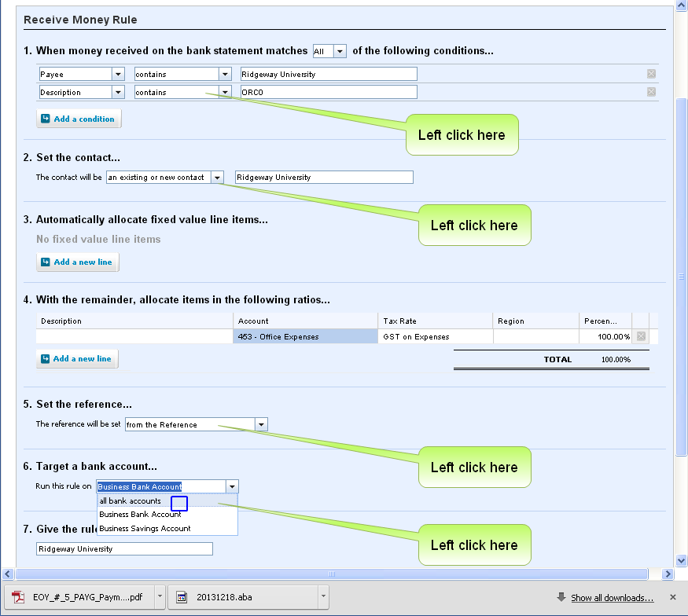Screen dimensions: 688x616
Task: Expand the All/Any conditions match dropdown
Action: 340,51
